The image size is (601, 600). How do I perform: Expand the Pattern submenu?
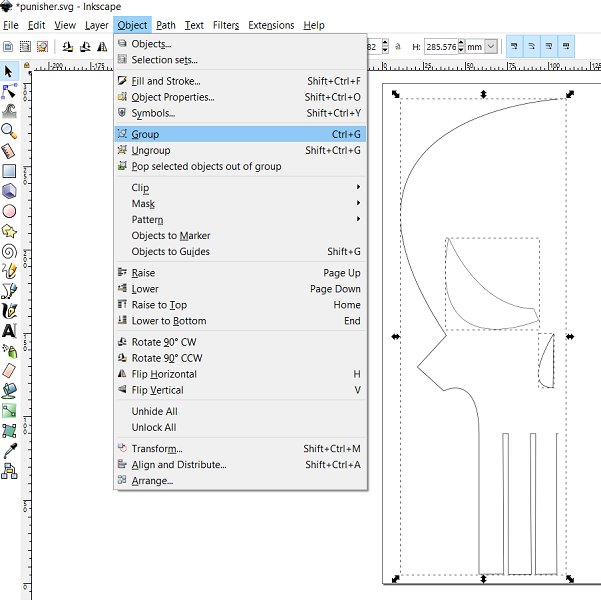(240, 220)
